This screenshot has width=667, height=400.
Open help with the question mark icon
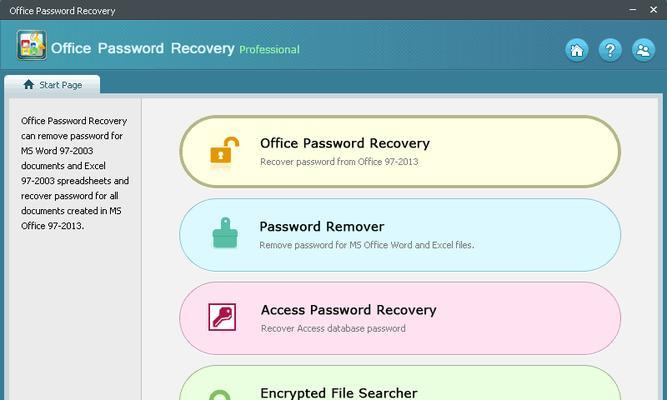(x=610, y=50)
